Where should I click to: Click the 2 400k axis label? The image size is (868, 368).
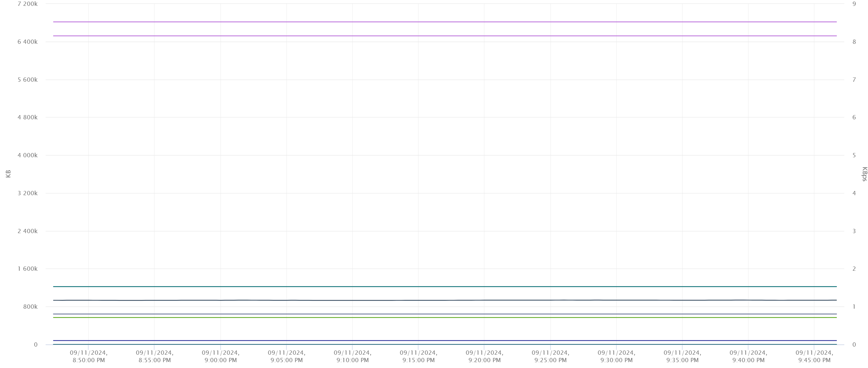pos(28,231)
